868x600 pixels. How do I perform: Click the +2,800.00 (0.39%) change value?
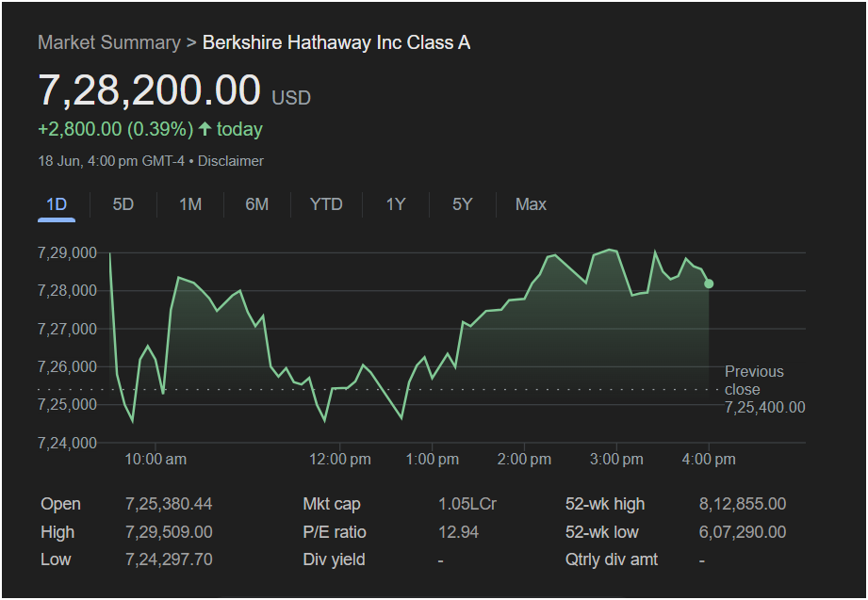(115, 129)
